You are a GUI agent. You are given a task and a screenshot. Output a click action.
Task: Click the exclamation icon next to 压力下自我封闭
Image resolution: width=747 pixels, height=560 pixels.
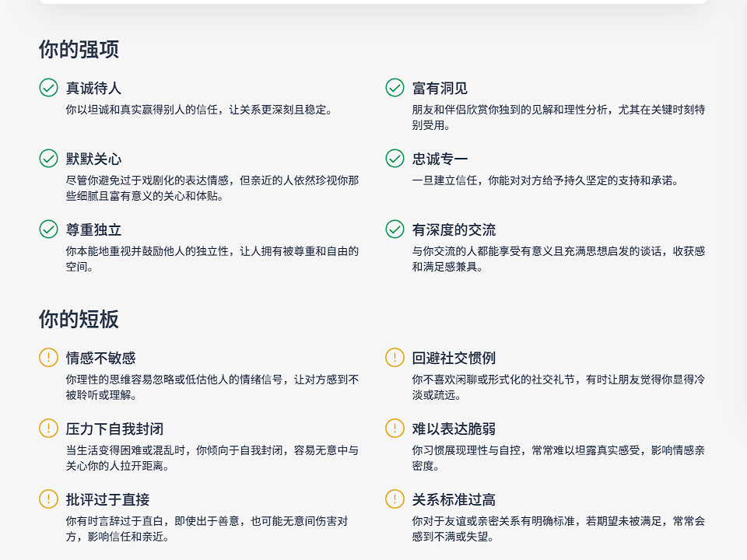tap(48, 429)
